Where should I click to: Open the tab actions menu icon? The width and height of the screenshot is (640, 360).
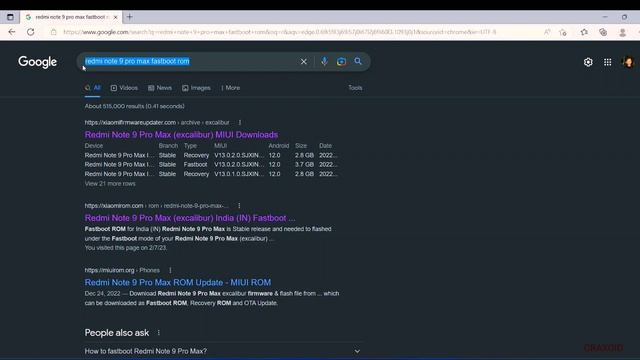[10, 17]
